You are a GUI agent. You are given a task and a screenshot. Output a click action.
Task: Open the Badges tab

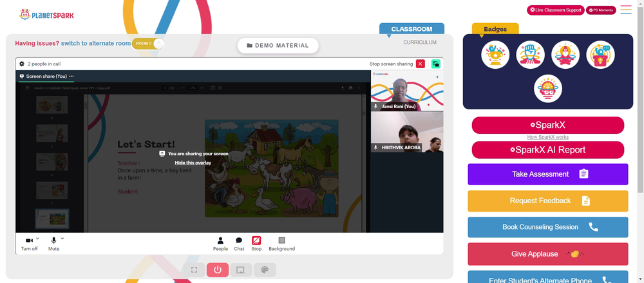pyautogui.click(x=495, y=29)
